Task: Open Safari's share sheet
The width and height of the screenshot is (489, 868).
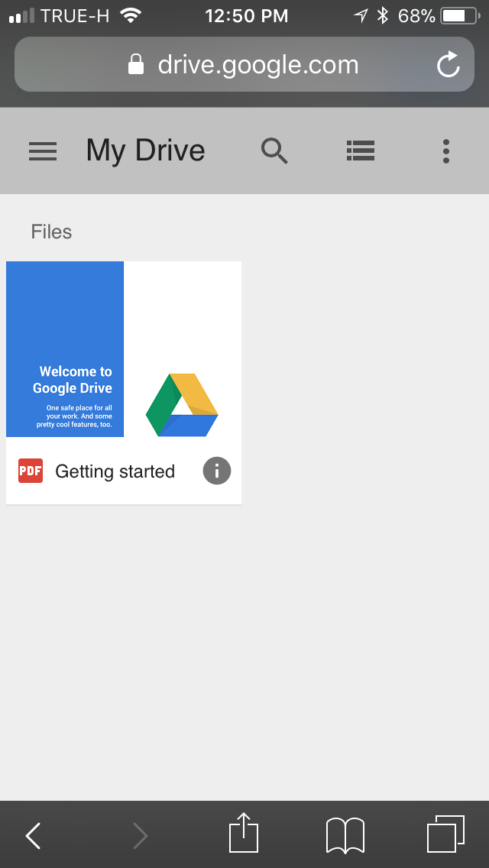Action: click(x=244, y=833)
